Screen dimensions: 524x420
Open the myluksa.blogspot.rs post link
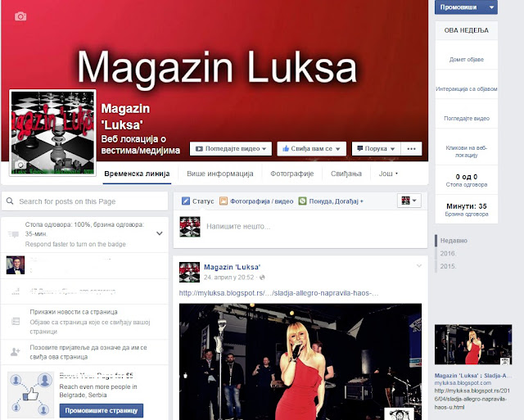(x=278, y=293)
